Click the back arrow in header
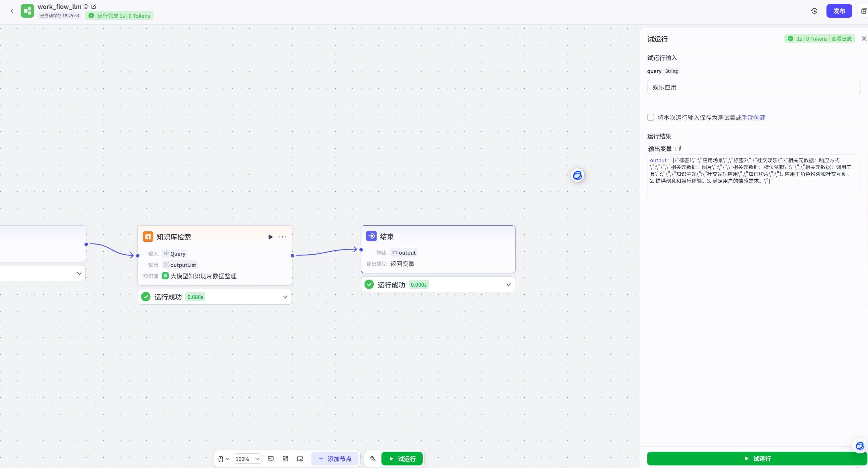This screenshot has width=868, height=468. click(x=12, y=11)
